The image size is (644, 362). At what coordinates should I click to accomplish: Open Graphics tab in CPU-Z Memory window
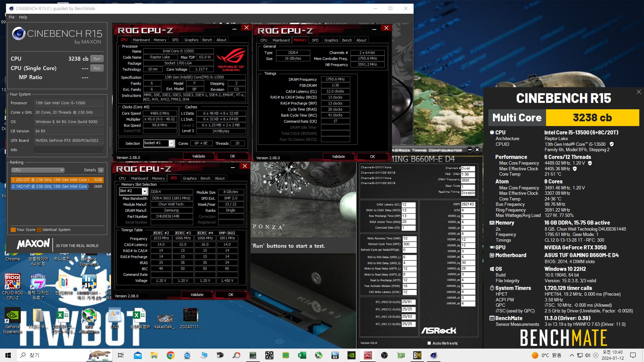tap(331, 40)
